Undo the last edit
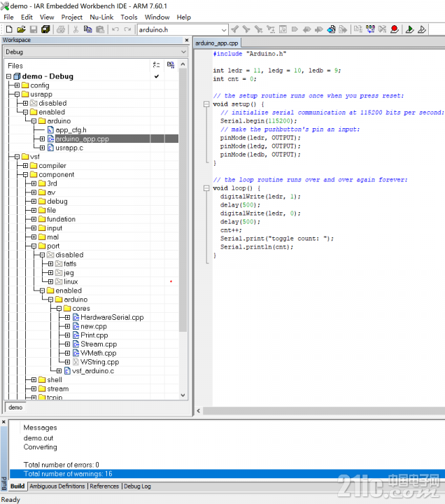 tap(115, 29)
